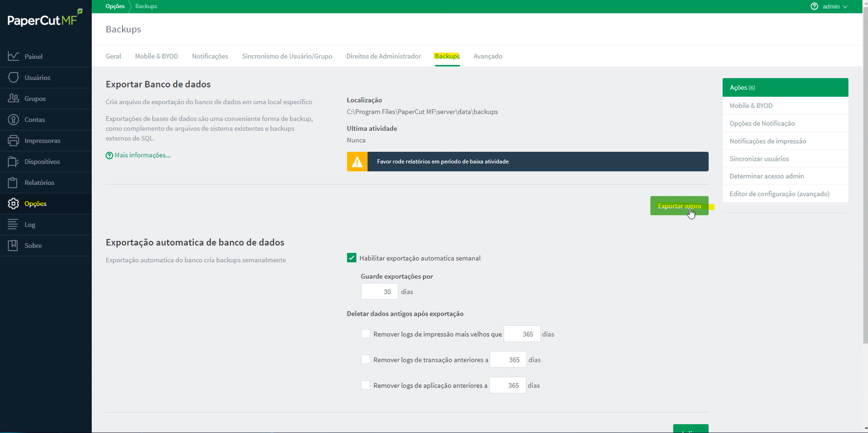Click the Sobre bookmark icon
This screenshot has width=868, height=433.
[14, 245]
